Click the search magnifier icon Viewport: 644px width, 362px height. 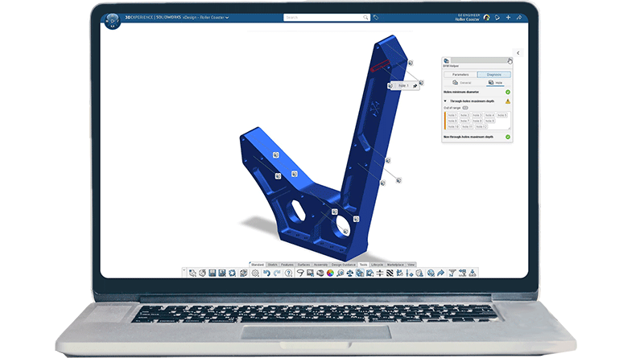365,18
